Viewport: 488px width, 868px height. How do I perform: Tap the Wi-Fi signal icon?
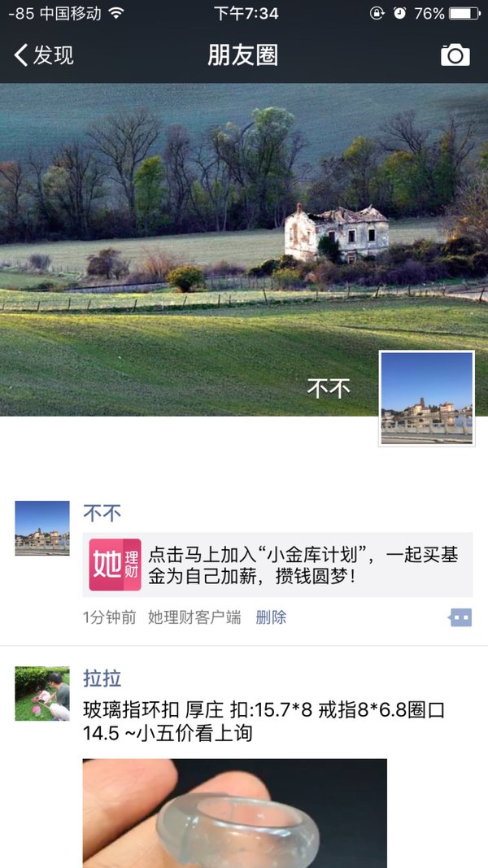click(115, 13)
